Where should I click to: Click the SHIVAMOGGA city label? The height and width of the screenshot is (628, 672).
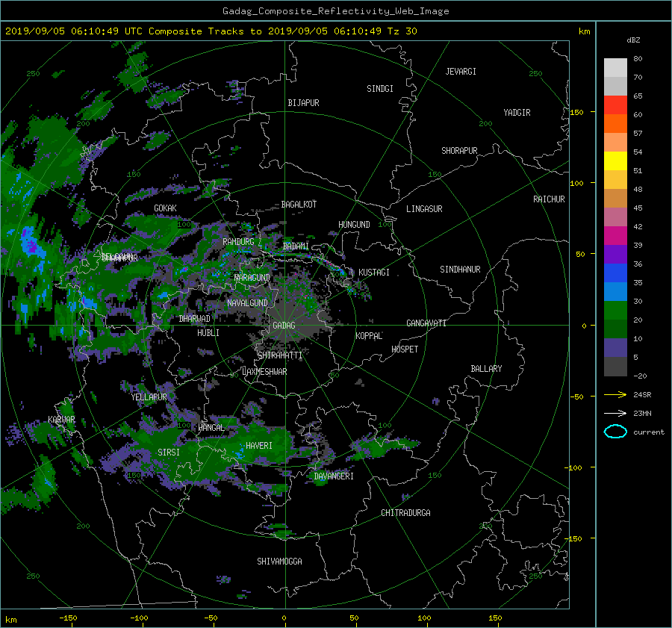(279, 562)
